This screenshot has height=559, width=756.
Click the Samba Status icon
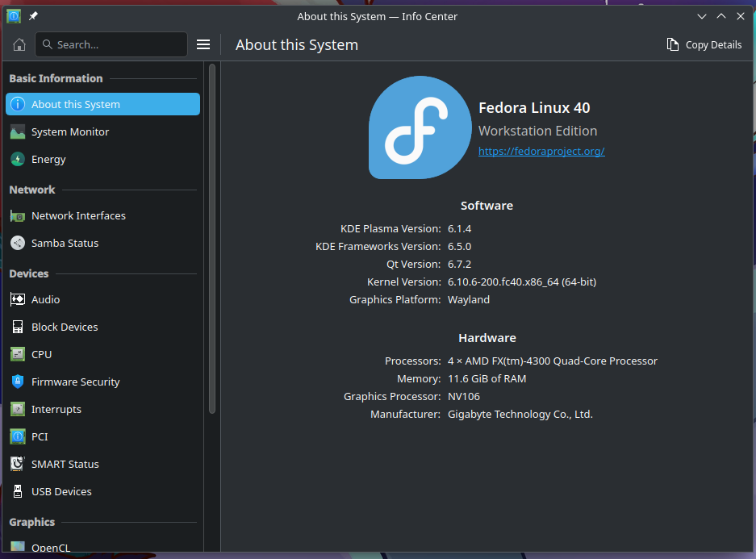(x=18, y=243)
